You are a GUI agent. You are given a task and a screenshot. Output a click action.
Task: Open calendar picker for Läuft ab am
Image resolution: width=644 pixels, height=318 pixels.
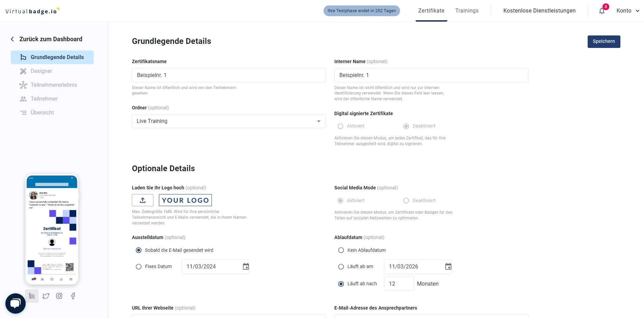[x=448, y=267]
